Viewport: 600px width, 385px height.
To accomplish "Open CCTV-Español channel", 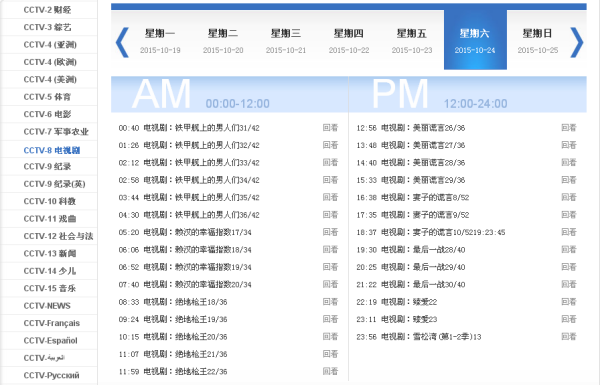I will 50,341.
